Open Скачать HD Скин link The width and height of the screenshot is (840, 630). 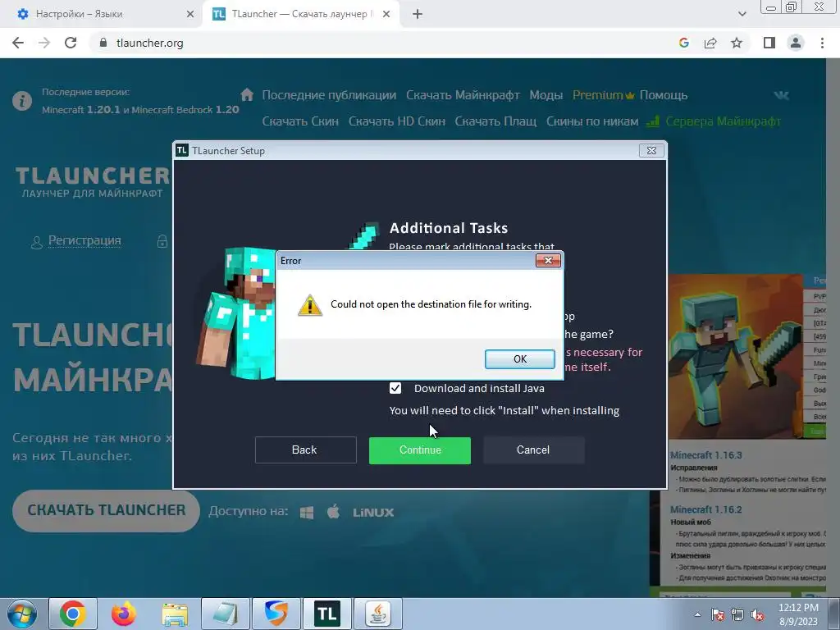click(397, 121)
